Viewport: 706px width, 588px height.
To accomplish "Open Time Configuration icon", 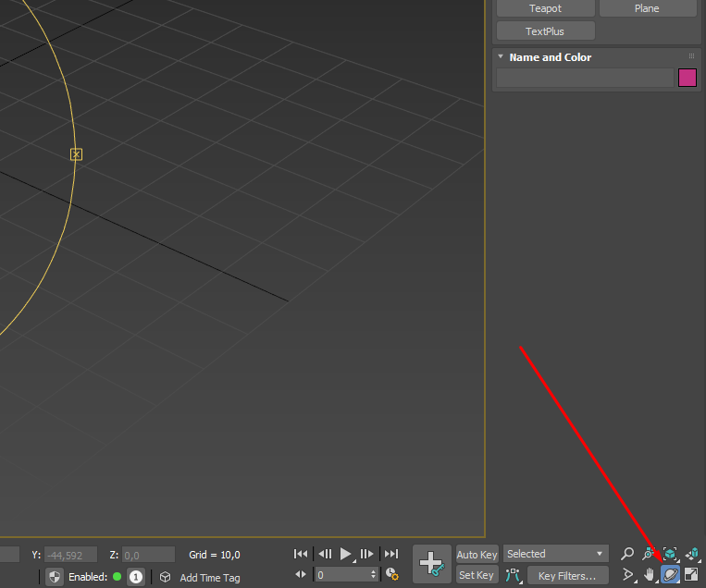I will (x=391, y=574).
